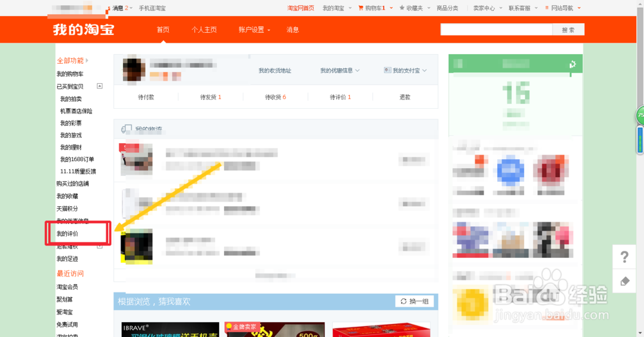This screenshot has height=337, width=644.
Task: Expand the 账户设置 dropdown
Action: pos(254,30)
